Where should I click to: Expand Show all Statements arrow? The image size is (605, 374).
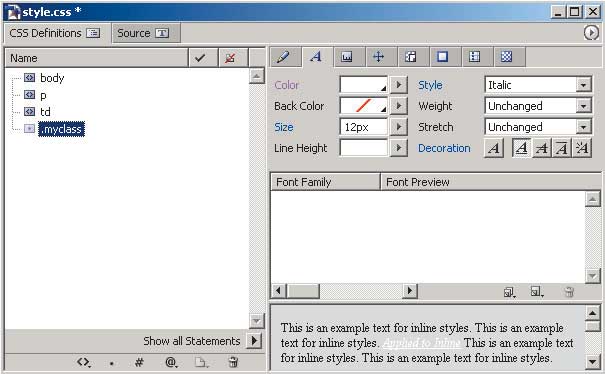(254, 341)
